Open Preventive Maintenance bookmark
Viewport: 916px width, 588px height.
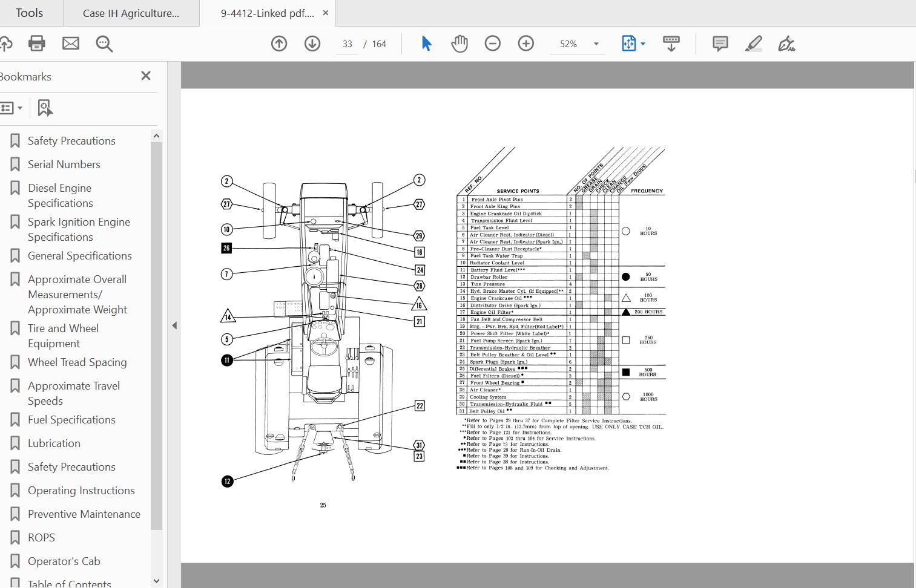click(84, 514)
